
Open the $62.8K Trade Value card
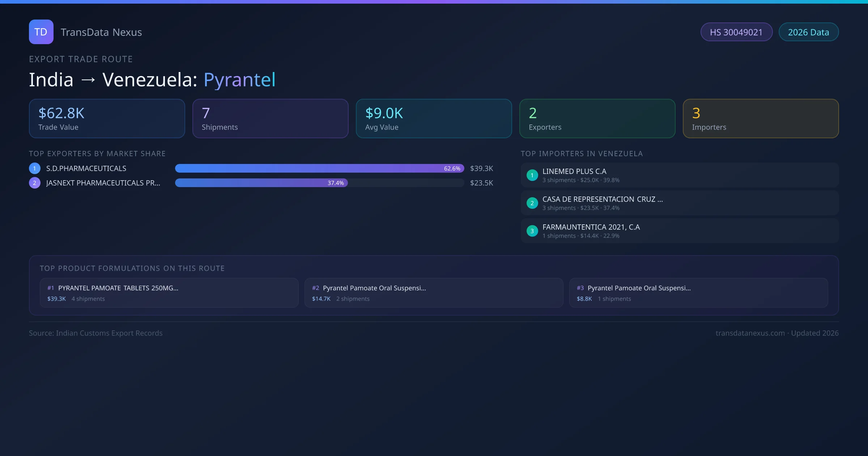click(x=107, y=119)
